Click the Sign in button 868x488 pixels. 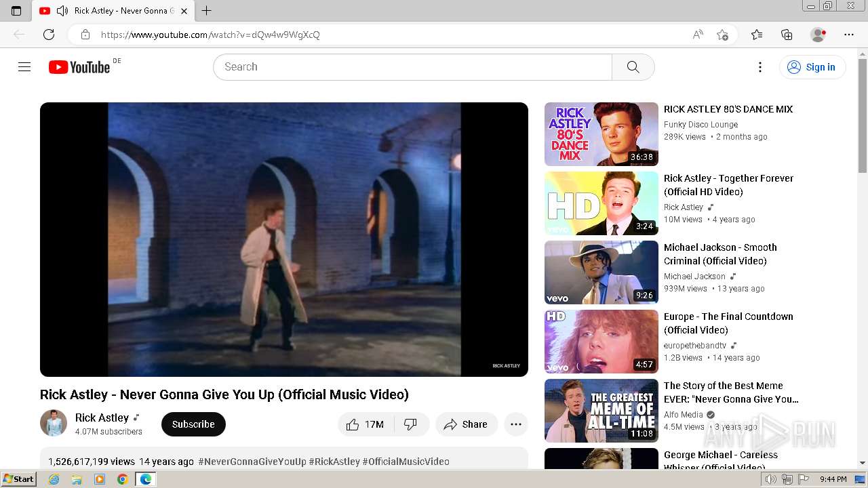click(812, 67)
